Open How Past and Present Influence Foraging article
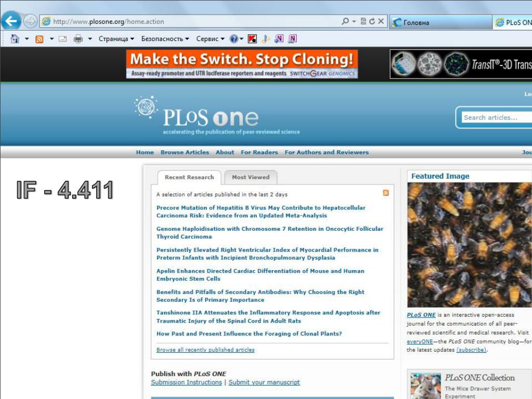Viewport: 532px width, 399px height. 249,334
